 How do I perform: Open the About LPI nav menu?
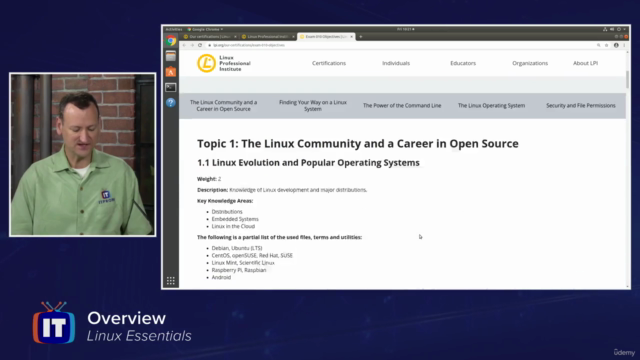click(x=585, y=63)
